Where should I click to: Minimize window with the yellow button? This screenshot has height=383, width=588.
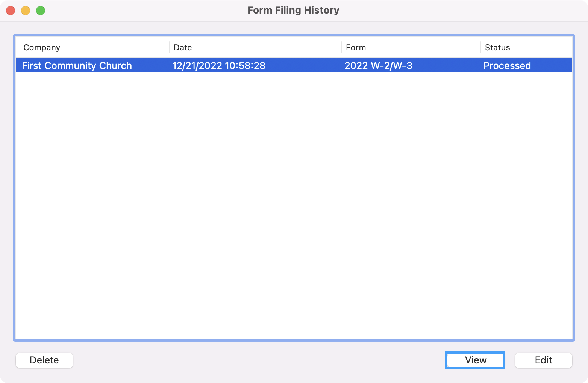coord(26,11)
